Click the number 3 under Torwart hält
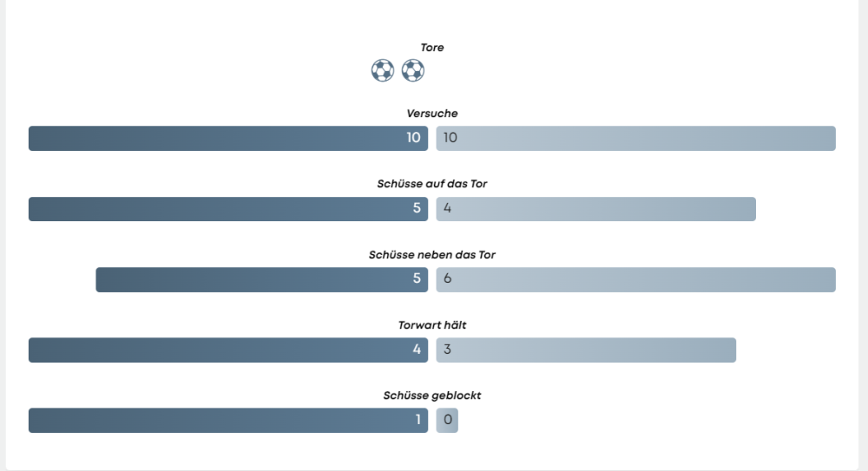 (x=447, y=349)
